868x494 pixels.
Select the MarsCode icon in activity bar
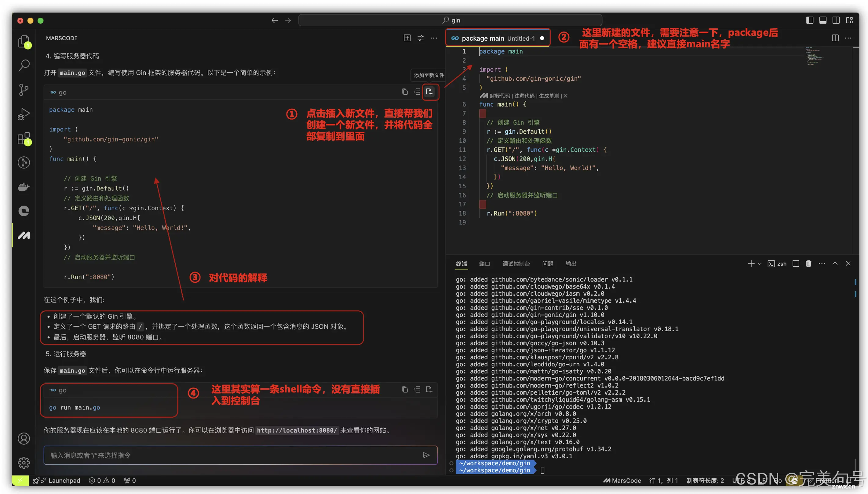click(x=24, y=235)
